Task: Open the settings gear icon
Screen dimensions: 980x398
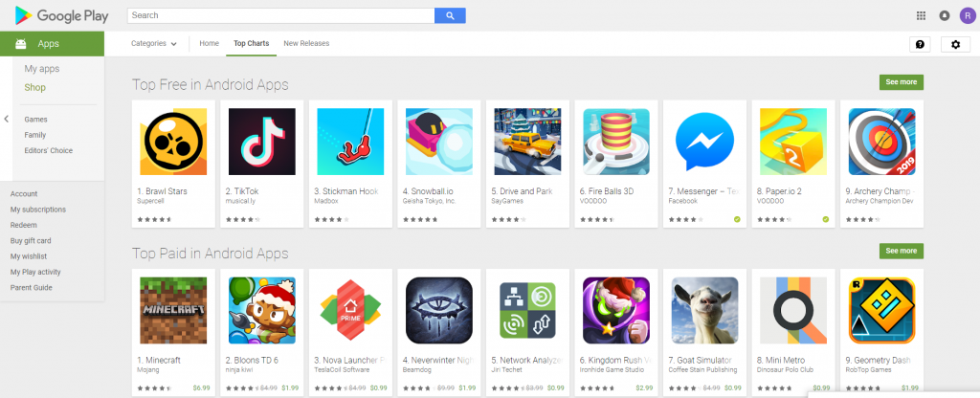Action: (x=955, y=44)
